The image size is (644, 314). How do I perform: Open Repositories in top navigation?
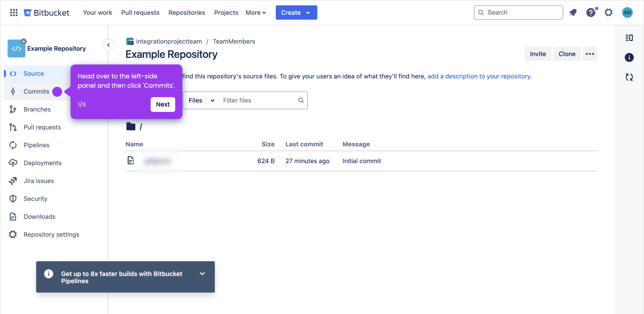point(186,13)
